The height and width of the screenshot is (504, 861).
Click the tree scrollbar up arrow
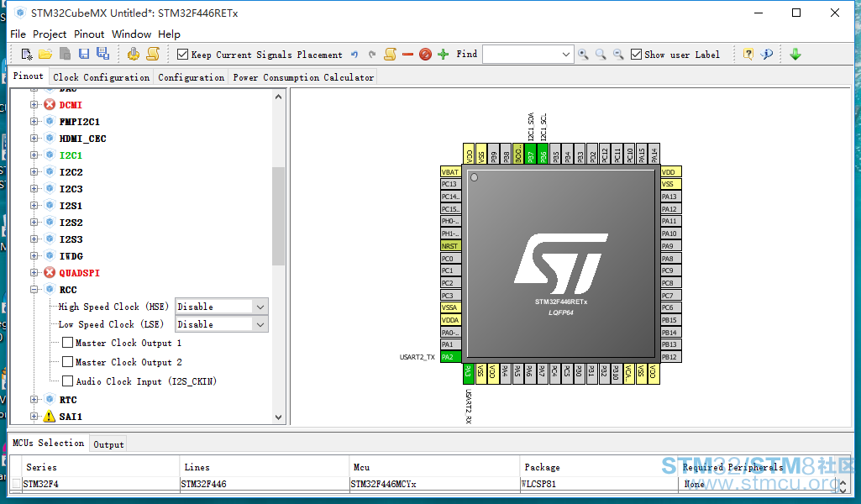coord(278,97)
